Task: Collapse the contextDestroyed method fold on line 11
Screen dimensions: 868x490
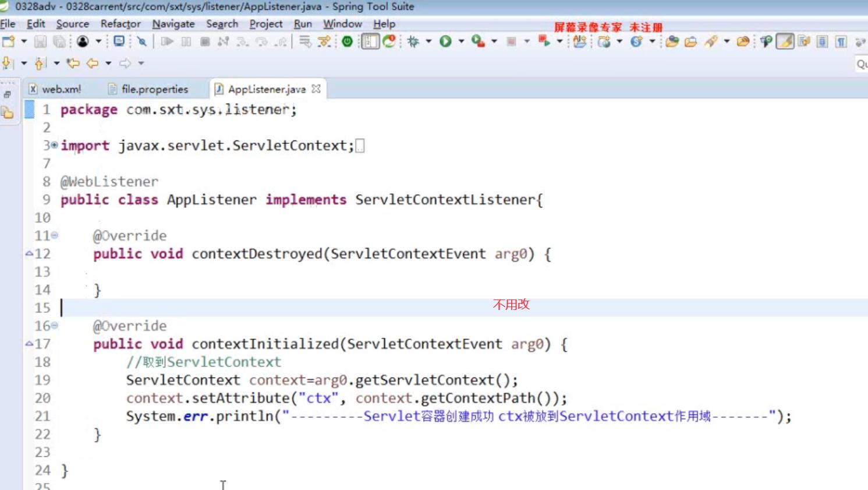Action: pos(54,235)
